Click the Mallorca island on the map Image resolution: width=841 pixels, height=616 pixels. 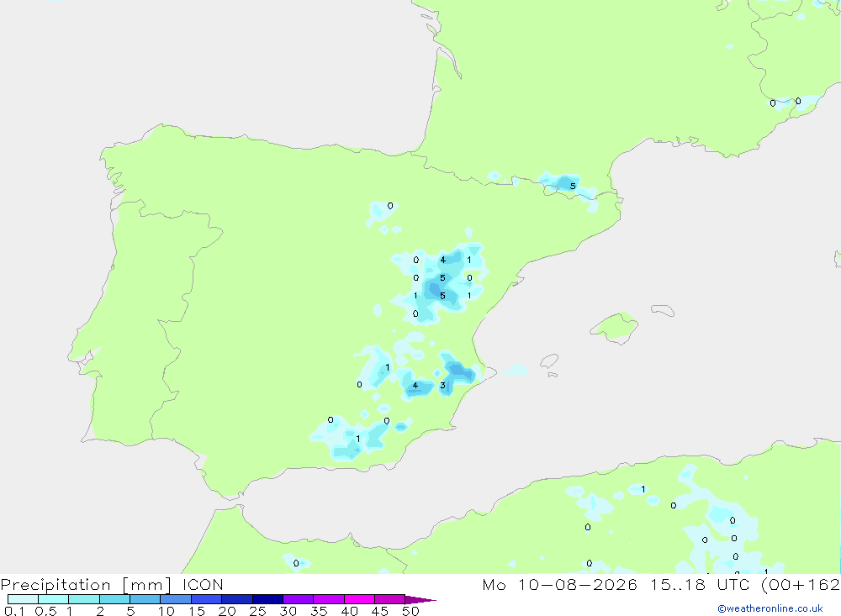pos(615,327)
